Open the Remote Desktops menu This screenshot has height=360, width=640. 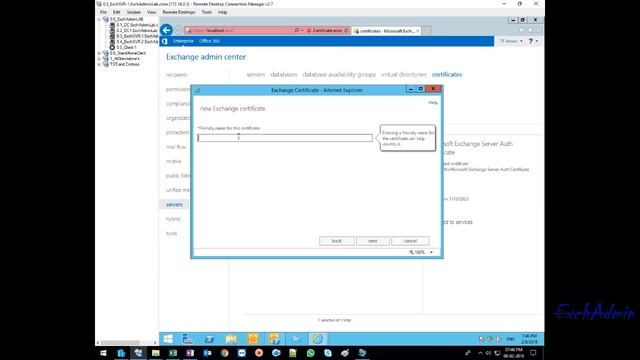click(179, 12)
